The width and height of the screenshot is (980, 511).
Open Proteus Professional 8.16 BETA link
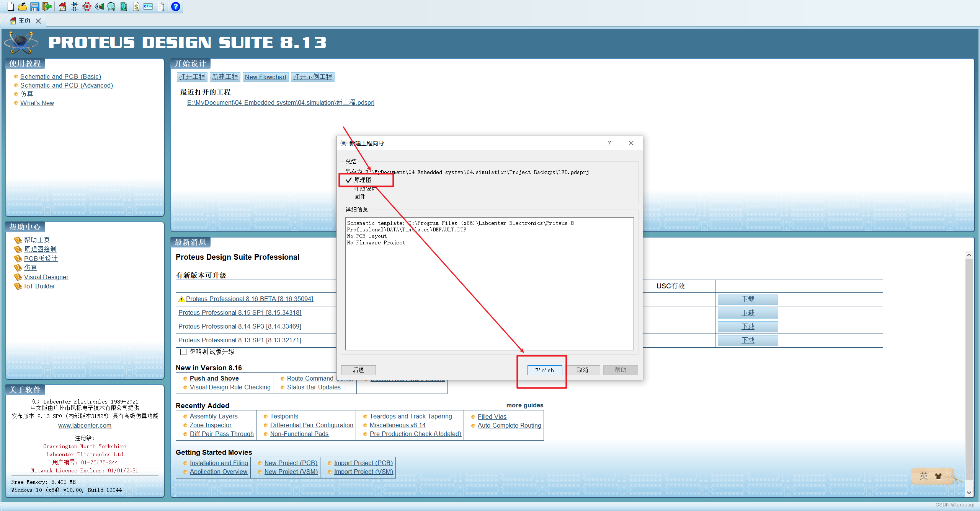pos(250,299)
